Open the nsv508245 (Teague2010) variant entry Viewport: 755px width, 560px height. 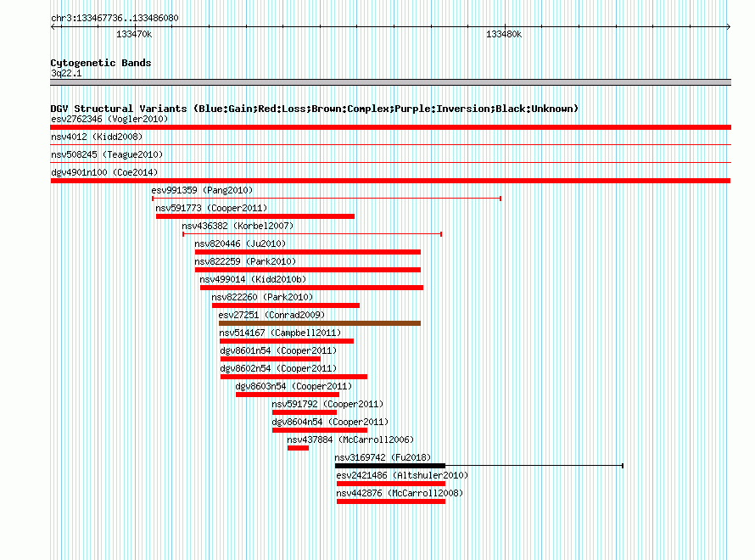tap(107, 154)
